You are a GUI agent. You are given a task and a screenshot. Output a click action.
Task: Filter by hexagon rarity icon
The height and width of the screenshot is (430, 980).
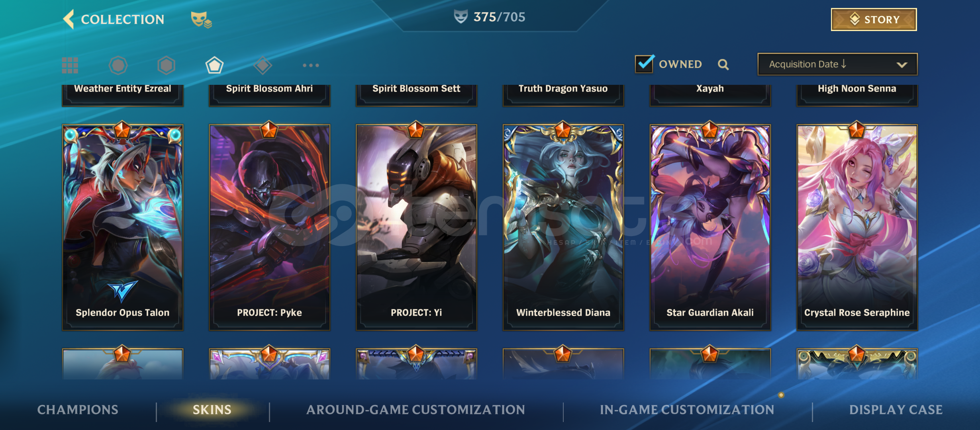(166, 65)
